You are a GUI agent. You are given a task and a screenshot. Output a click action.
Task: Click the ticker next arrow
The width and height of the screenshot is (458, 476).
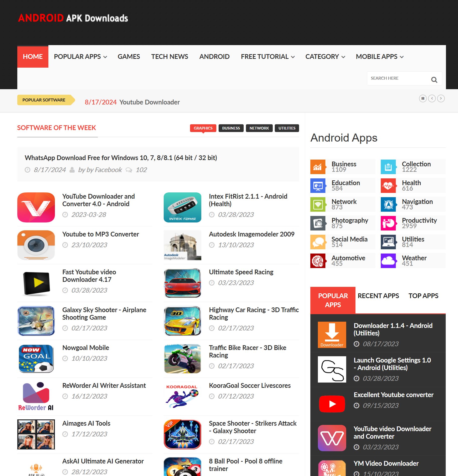click(441, 98)
